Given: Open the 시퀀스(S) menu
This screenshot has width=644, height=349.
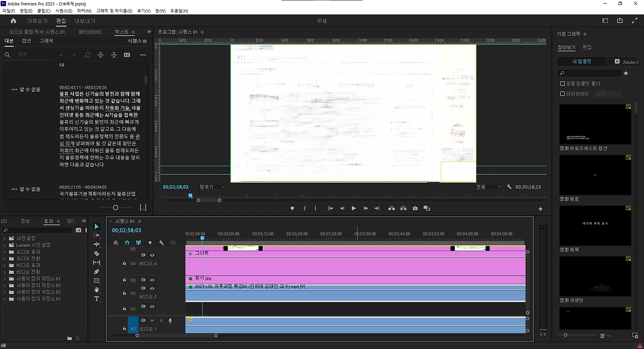Looking at the screenshot, I should [x=63, y=11].
